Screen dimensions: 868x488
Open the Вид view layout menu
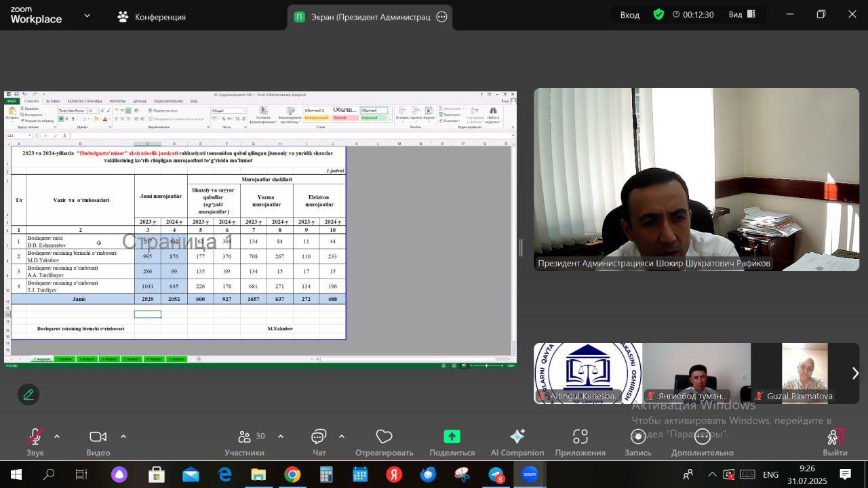(x=741, y=15)
